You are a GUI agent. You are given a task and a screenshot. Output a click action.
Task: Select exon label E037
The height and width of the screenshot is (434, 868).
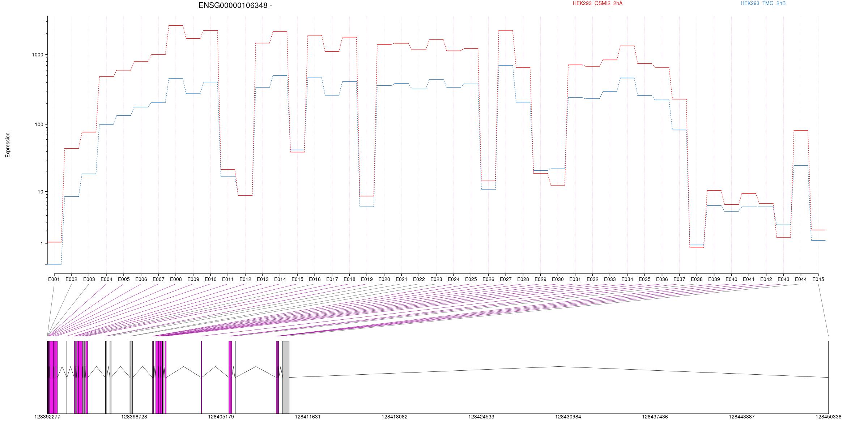[x=679, y=279]
